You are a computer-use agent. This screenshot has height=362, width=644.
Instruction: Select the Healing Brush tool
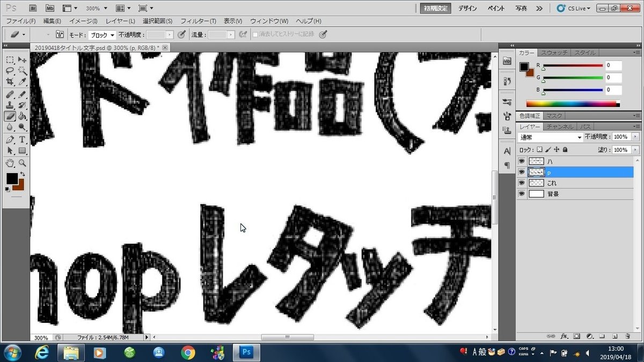(10, 94)
